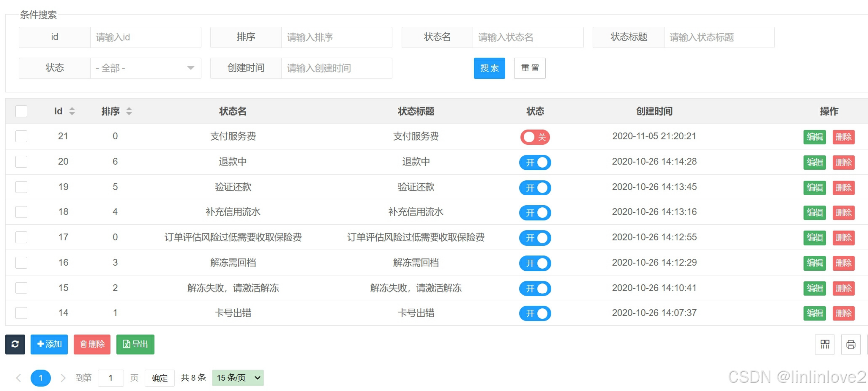Select page 1 in pagination

tap(41, 378)
